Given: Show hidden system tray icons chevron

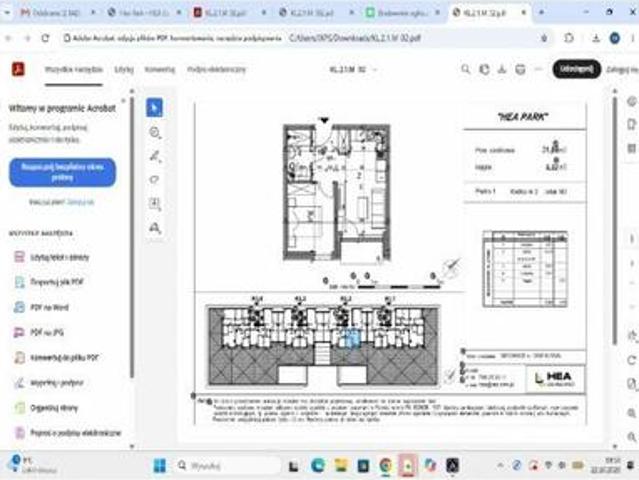Looking at the screenshot, I should [500, 465].
